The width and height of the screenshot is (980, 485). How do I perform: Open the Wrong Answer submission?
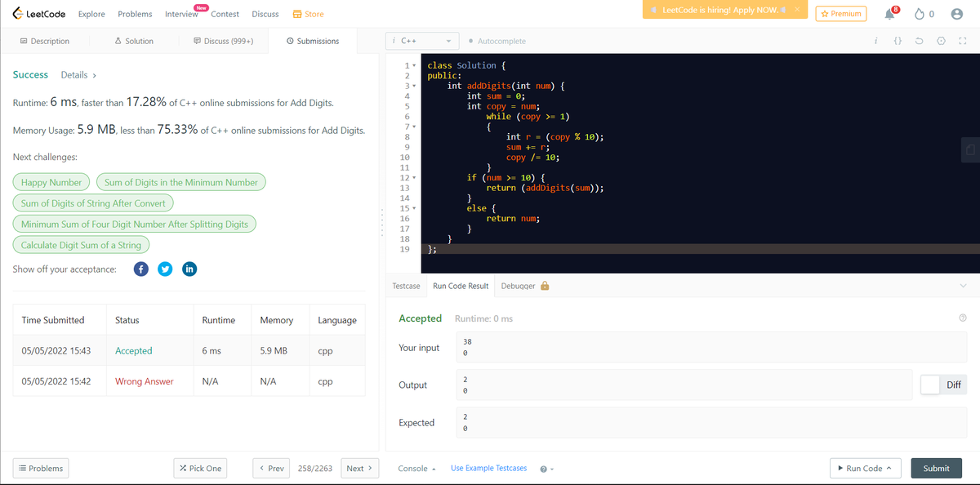(x=145, y=381)
